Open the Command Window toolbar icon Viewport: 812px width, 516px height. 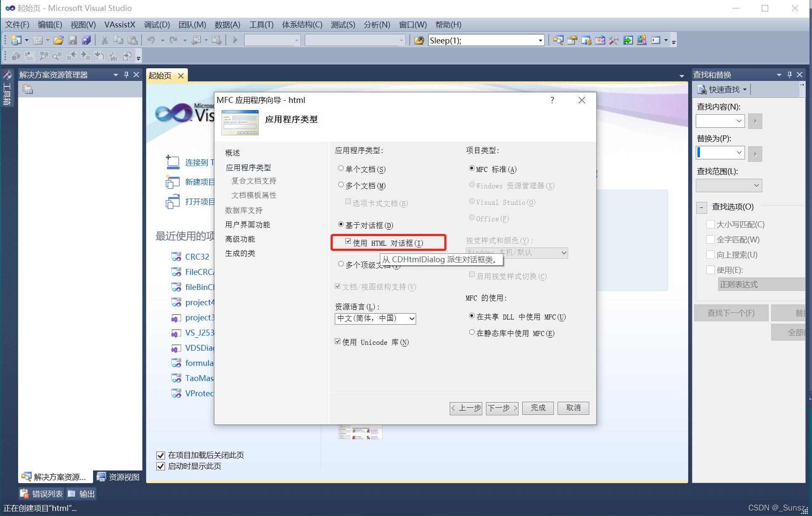[x=656, y=40]
